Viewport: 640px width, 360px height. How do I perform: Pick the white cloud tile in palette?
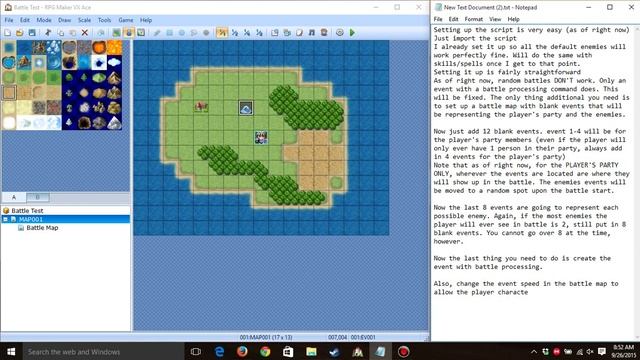pyautogui.click(x=114, y=62)
